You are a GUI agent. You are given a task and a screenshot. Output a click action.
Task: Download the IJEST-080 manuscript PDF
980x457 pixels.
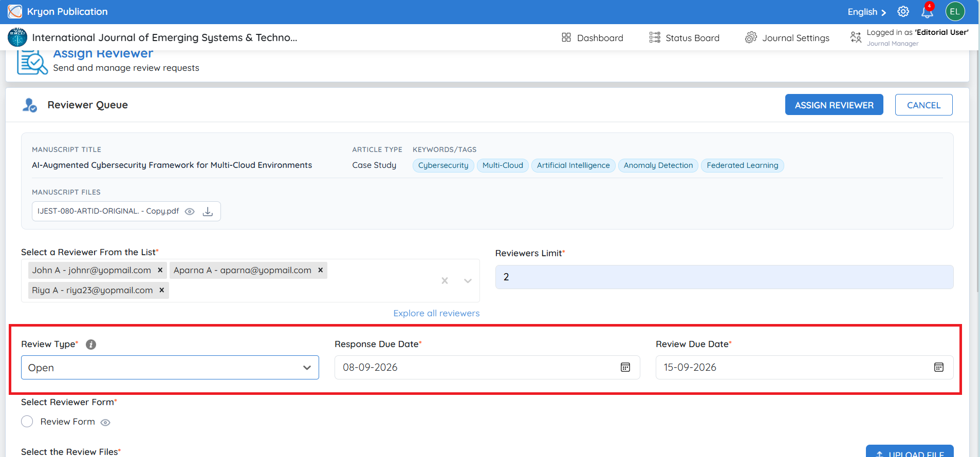pyautogui.click(x=208, y=212)
